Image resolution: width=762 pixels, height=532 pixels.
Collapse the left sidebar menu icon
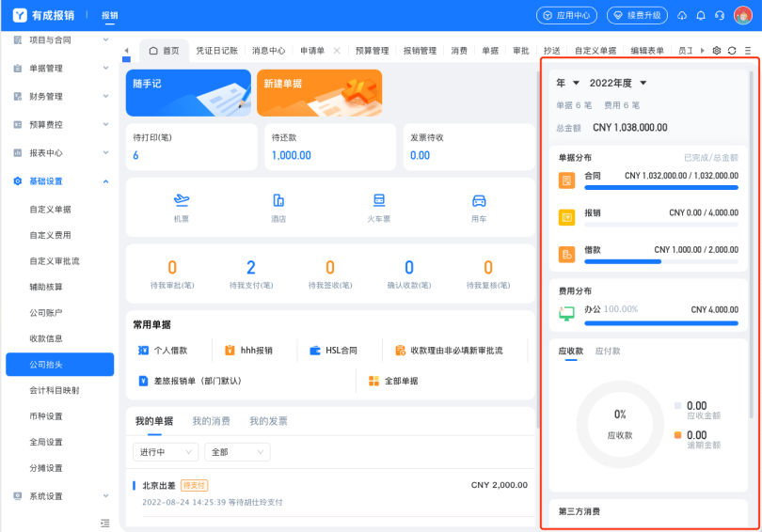(105, 522)
